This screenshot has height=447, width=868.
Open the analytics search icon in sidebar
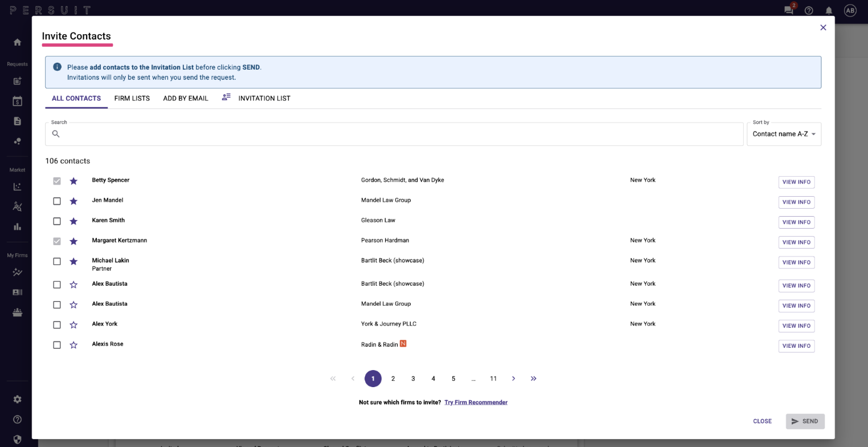click(17, 206)
